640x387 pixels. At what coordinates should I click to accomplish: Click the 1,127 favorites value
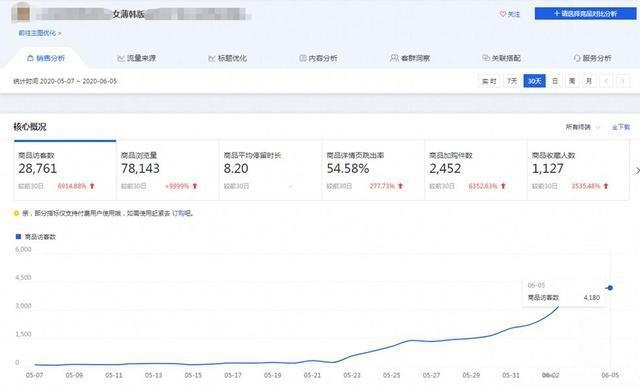pos(547,168)
